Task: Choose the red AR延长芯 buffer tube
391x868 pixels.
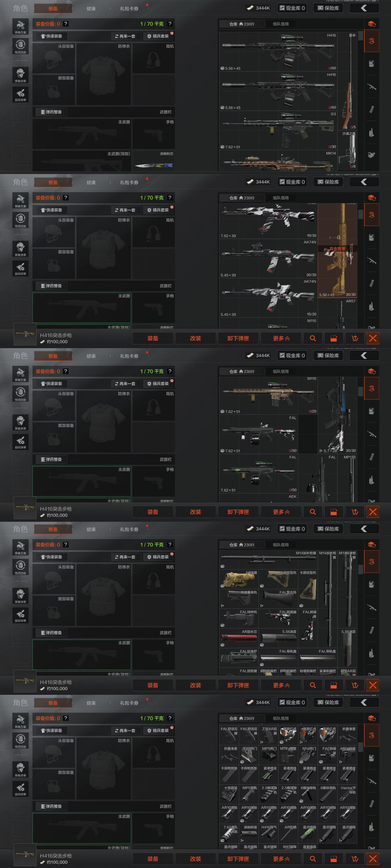Action: point(239,638)
